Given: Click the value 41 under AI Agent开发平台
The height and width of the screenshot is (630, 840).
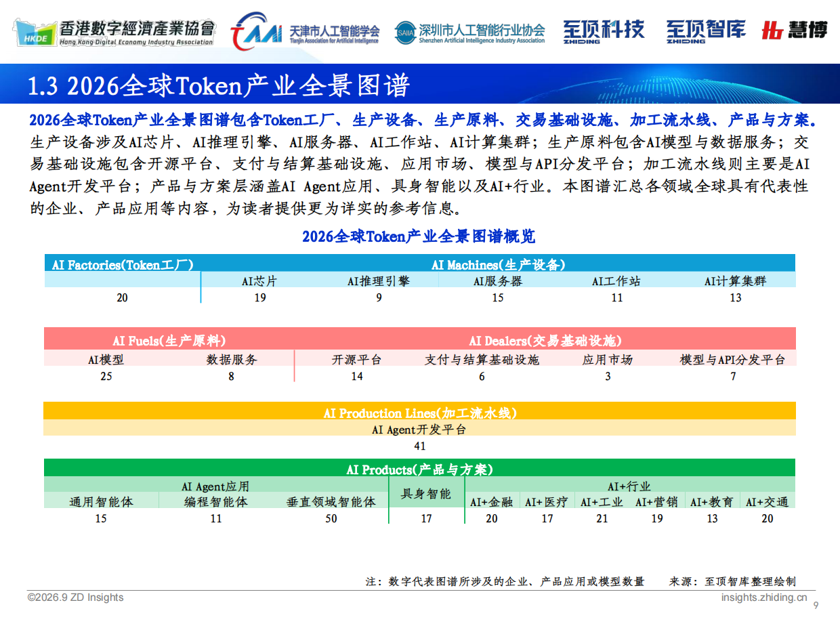Looking at the screenshot, I should (x=420, y=446).
